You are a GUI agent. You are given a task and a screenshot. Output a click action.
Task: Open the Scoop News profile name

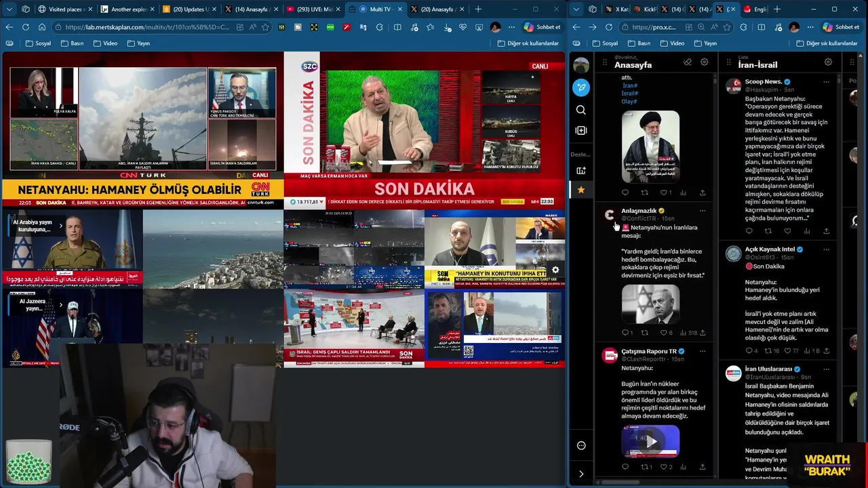pos(764,81)
